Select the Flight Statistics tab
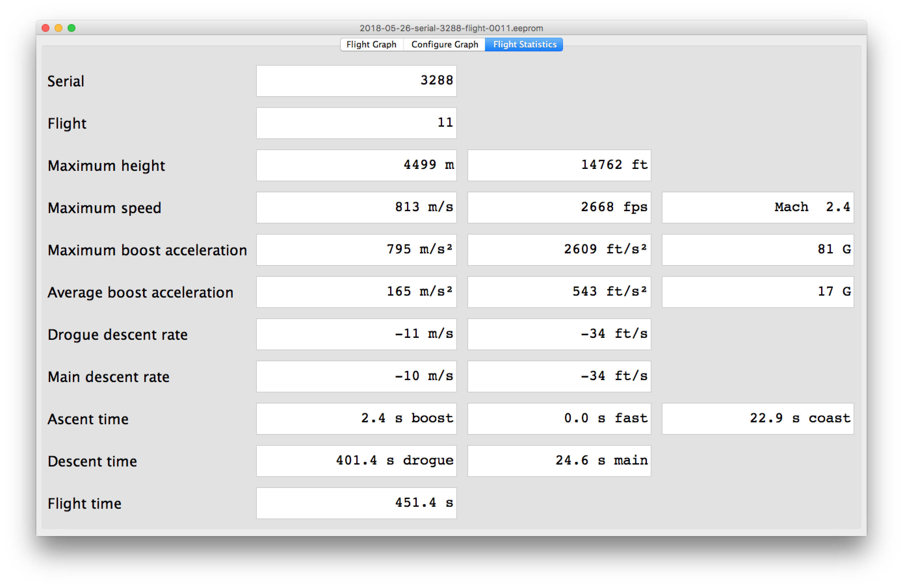Screen dimensions: 903x588 (524, 45)
